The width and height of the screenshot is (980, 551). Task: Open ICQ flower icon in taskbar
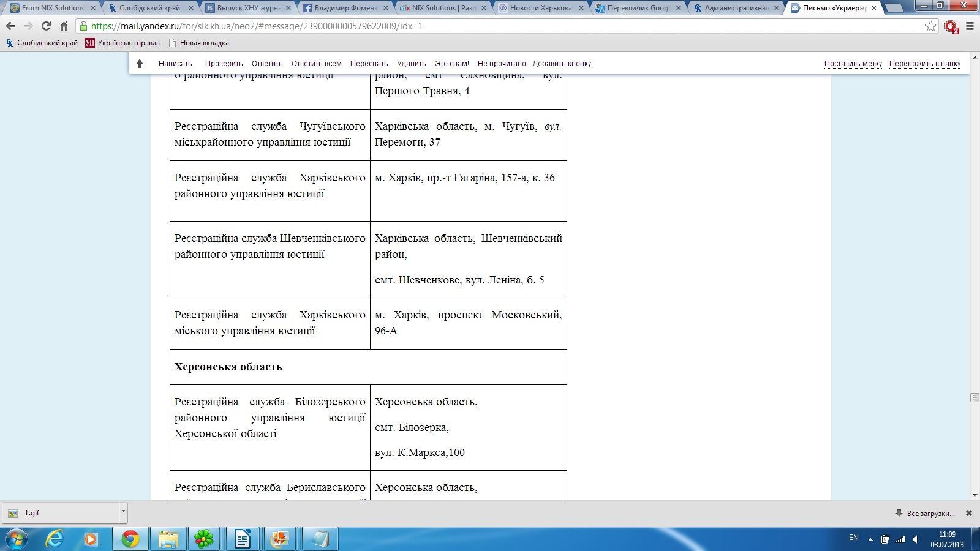[x=203, y=539]
